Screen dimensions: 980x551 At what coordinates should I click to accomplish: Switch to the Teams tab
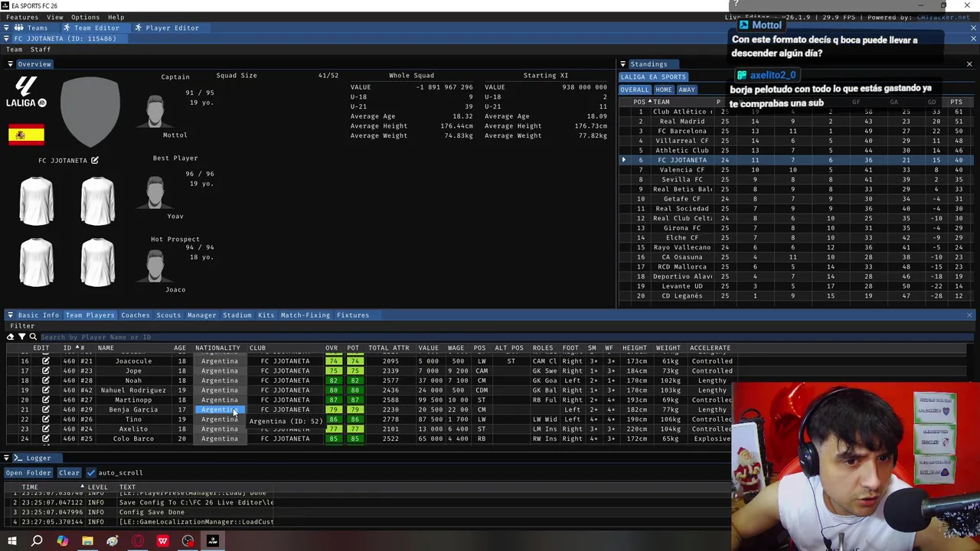[x=32, y=28]
